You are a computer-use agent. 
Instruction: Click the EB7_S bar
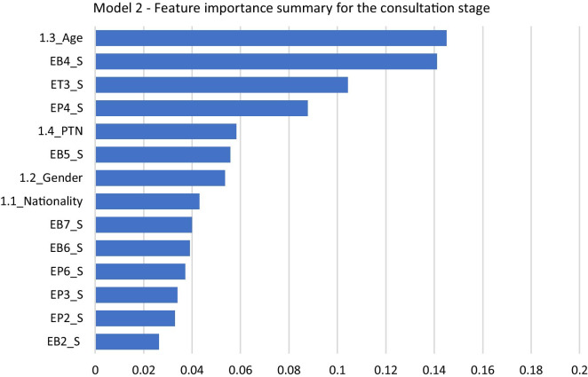tap(143, 224)
